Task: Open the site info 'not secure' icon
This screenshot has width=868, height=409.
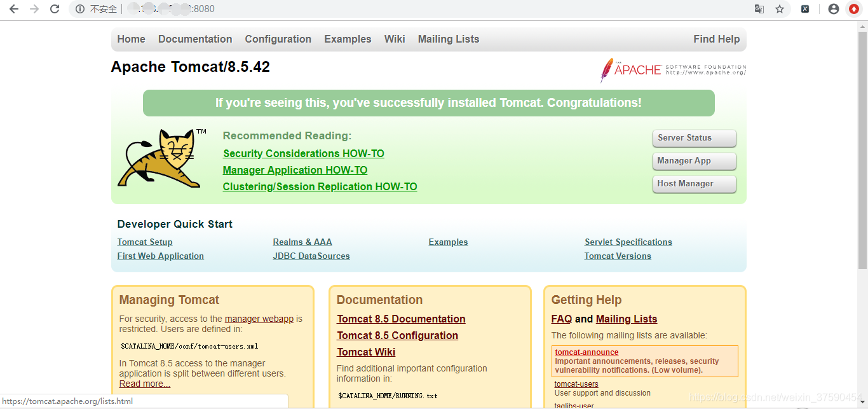Action: [x=80, y=9]
